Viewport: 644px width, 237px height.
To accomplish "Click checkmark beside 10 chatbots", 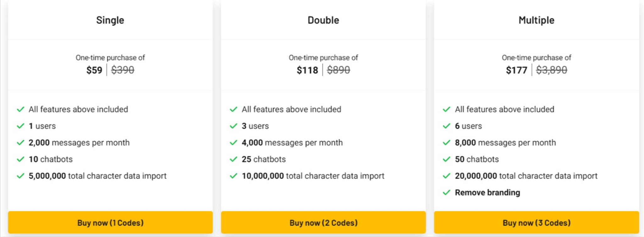I will (x=20, y=159).
